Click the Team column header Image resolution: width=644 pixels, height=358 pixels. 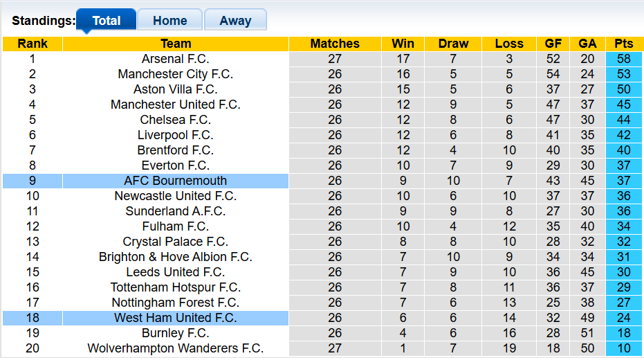click(x=175, y=44)
